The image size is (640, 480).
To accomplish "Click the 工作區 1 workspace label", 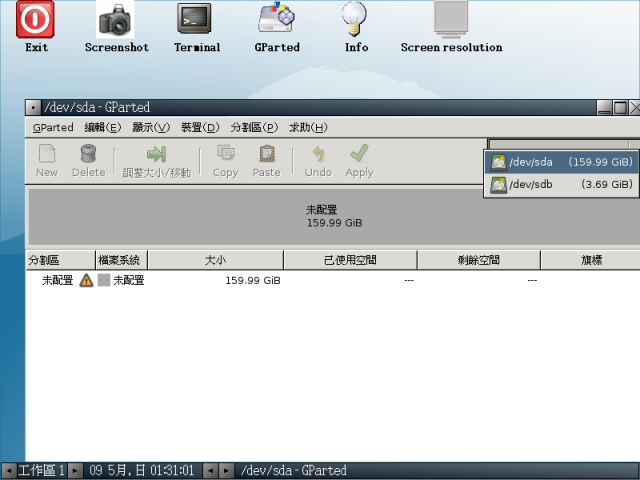I will click(42, 471).
